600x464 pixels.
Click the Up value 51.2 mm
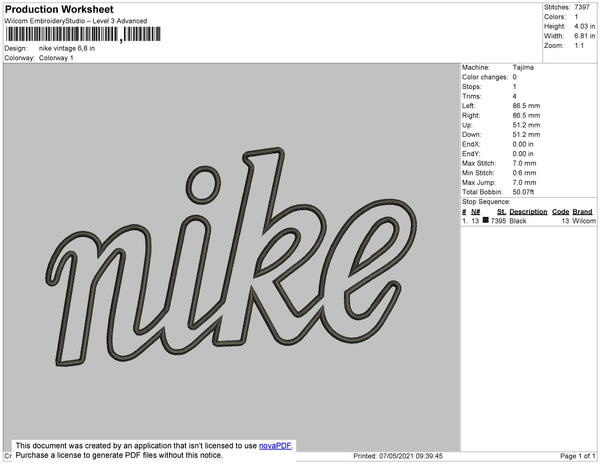pos(527,125)
